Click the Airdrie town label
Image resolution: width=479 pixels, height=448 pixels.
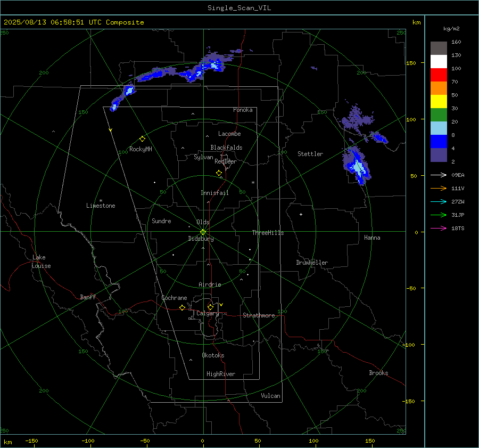[x=210, y=284]
